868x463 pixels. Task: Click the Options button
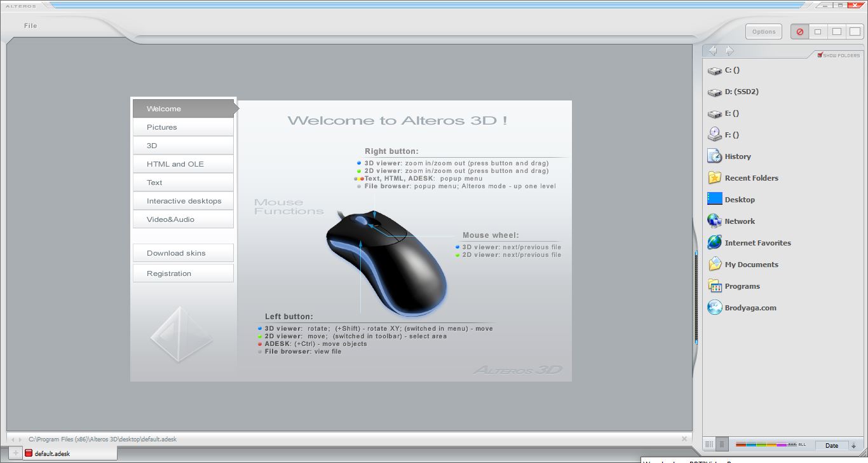[764, 31]
